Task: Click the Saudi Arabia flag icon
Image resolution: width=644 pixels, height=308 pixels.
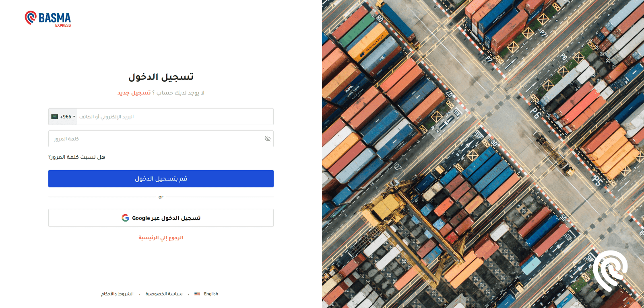Action: tap(55, 117)
